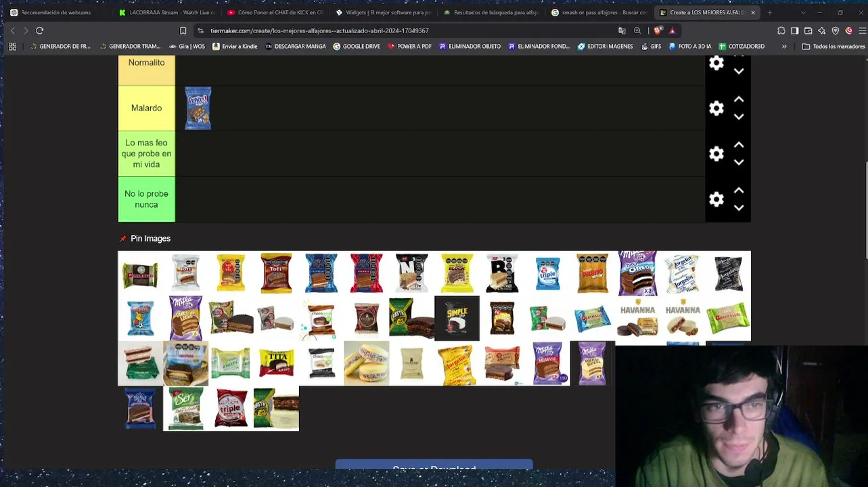Viewport: 868px width, 487px height.
Task: Switch to 'LACOBRAAA Stream' tab
Action: (166, 12)
